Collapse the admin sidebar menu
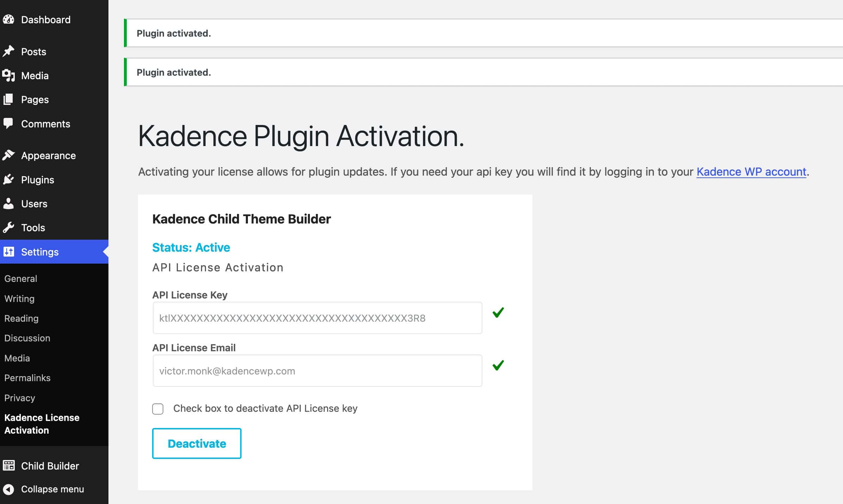Screen dimensions: 843x504 pos(52,489)
